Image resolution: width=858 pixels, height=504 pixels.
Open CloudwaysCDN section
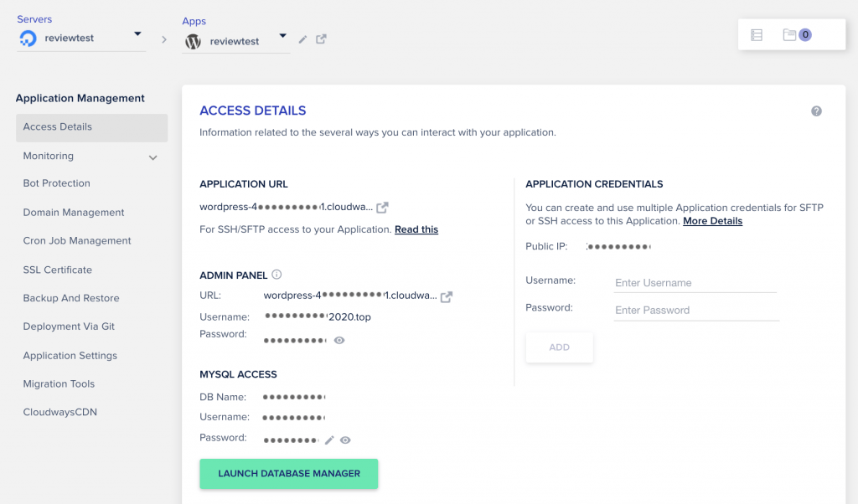click(59, 412)
